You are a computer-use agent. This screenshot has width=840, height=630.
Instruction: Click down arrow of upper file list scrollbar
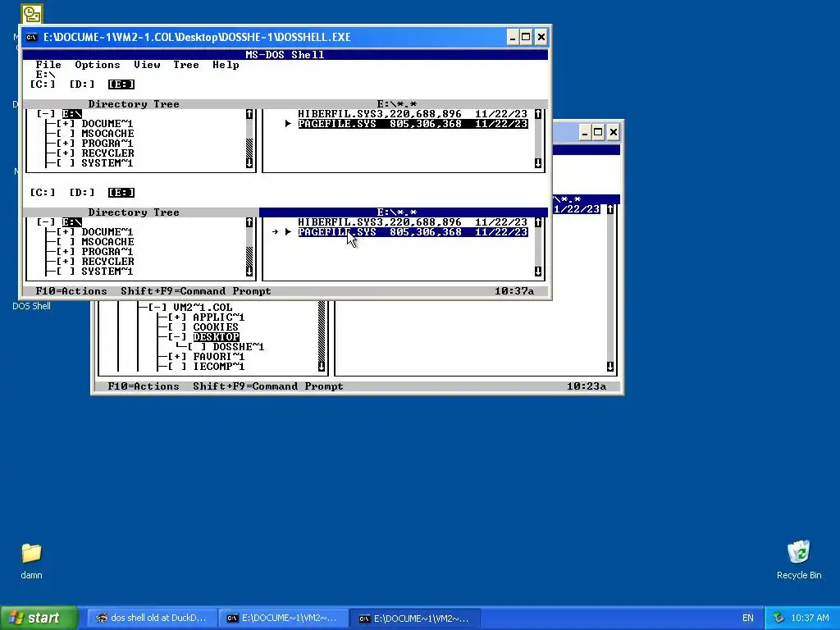point(538,163)
